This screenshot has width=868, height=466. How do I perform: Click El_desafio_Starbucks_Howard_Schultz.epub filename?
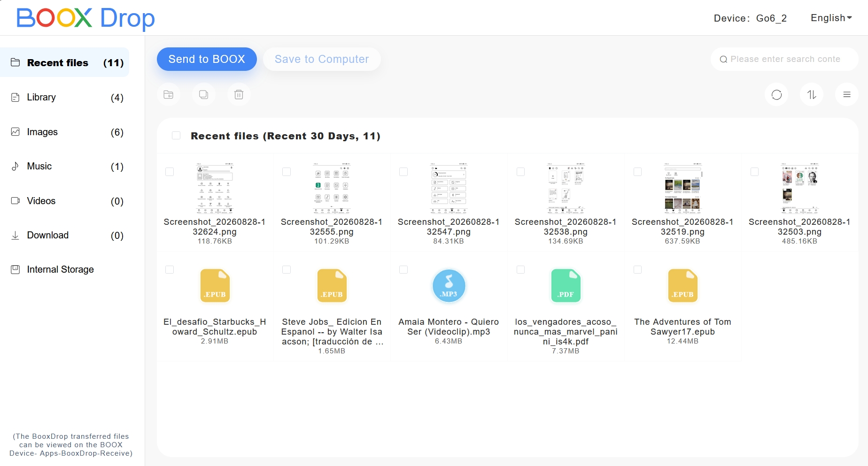[x=215, y=327]
